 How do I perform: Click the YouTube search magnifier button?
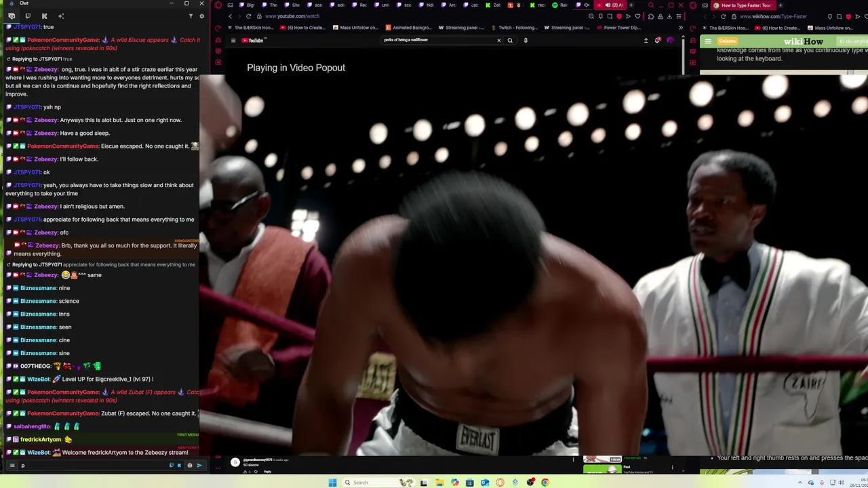point(510,40)
